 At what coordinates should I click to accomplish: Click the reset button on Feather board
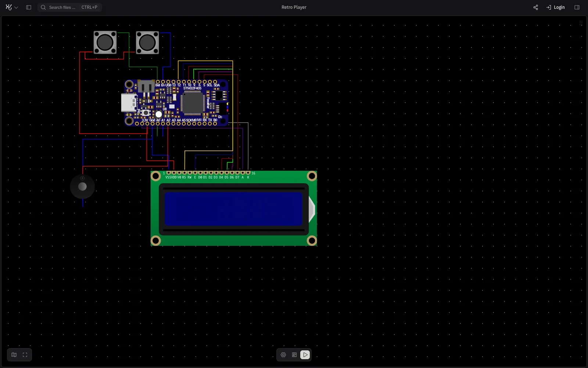(x=146, y=113)
